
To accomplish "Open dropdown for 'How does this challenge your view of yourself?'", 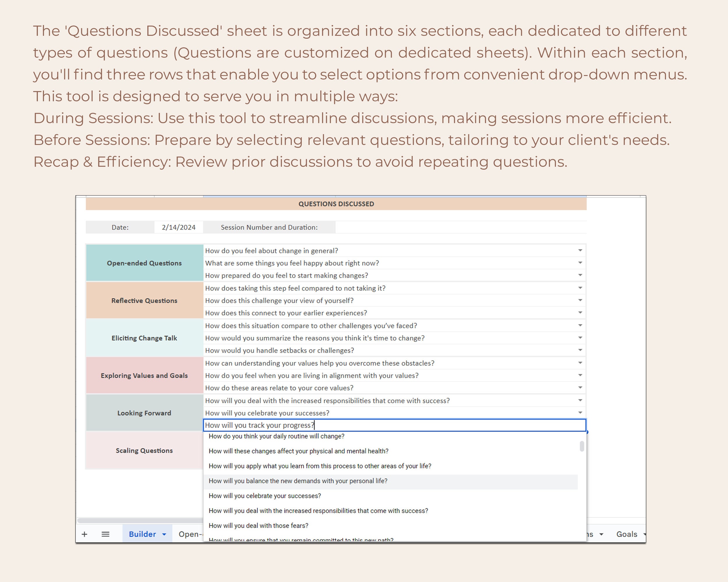I will (580, 300).
